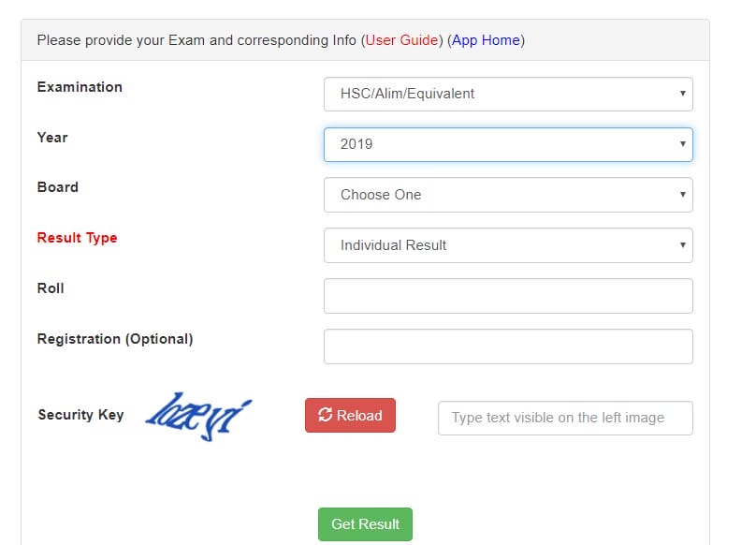Click the security key text field
Screen dimensions: 756x545
coord(565,418)
